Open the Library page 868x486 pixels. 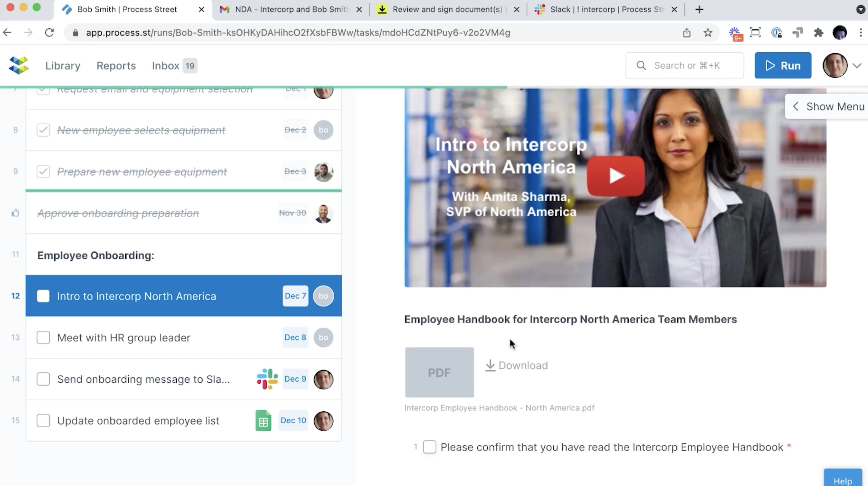[63, 66]
